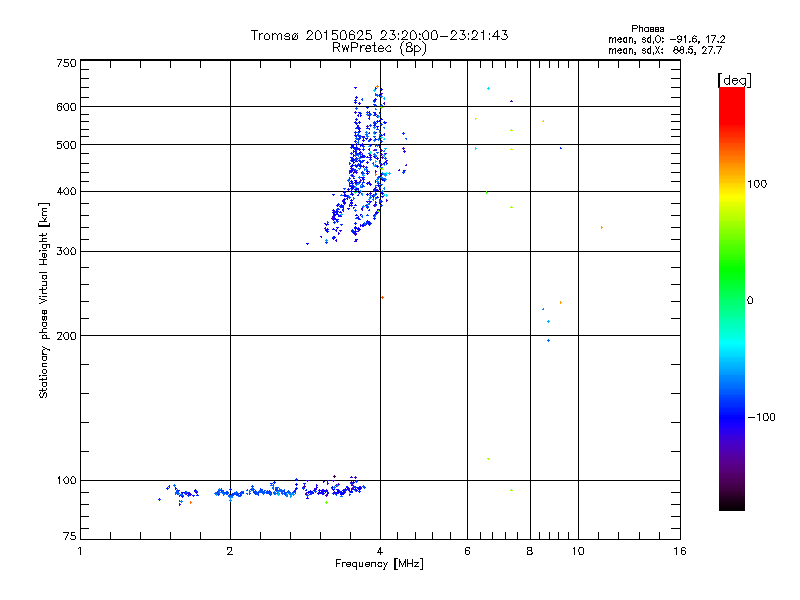Screen dimensions: 800x600
Task: Click y-axis tick label '750'
Action: pyautogui.click(x=66, y=63)
